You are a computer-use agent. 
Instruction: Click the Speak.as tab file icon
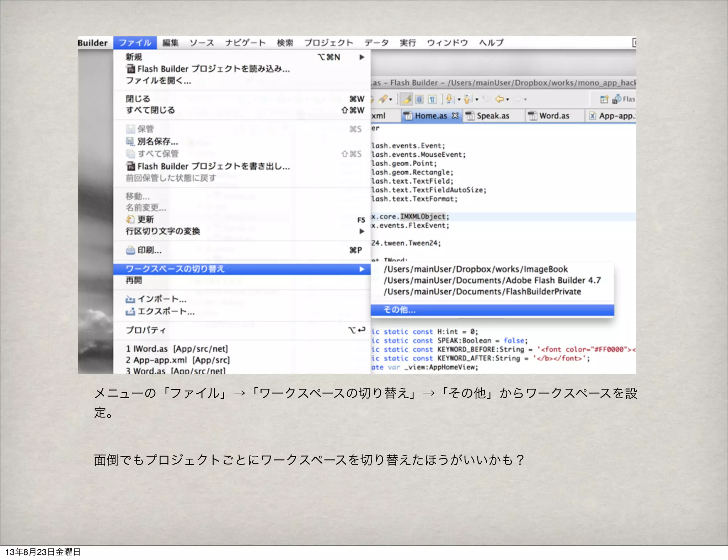click(470, 115)
